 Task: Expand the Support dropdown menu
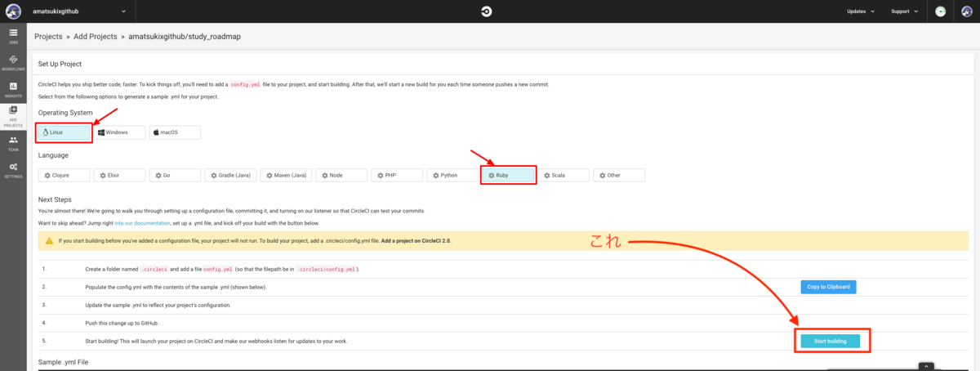coord(904,11)
